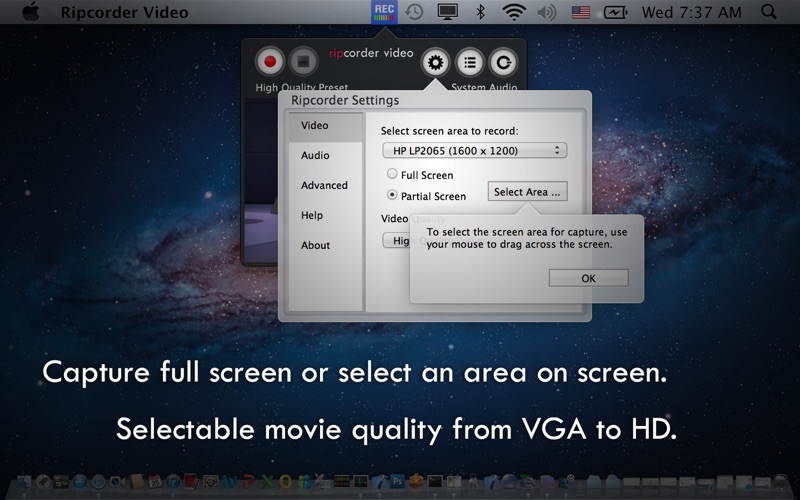
Task: Select the Full Screen radio option
Action: point(392,174)
